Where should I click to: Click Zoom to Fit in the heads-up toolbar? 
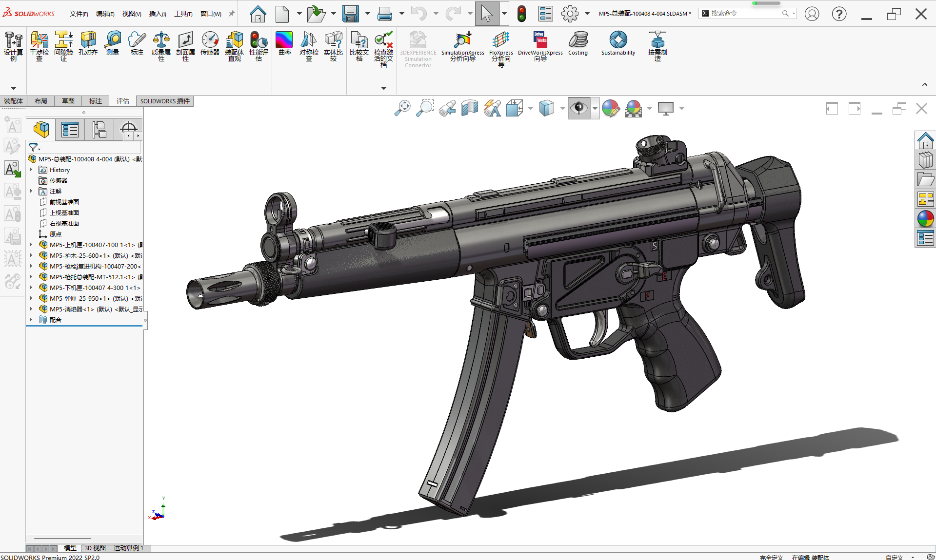point(402,108)
